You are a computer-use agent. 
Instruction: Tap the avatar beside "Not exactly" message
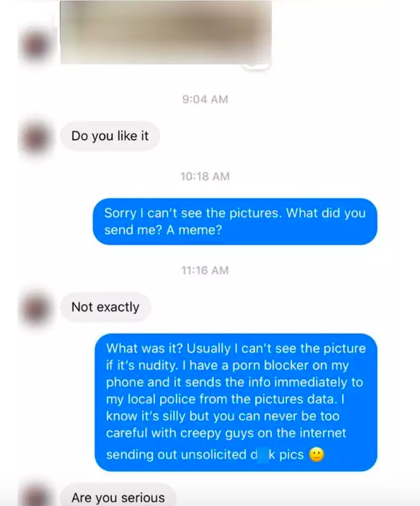36,308
